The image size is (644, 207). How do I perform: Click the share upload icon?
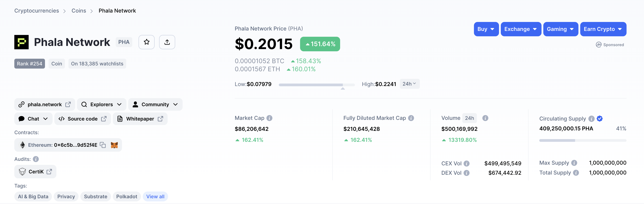click(x=167, y=42)
